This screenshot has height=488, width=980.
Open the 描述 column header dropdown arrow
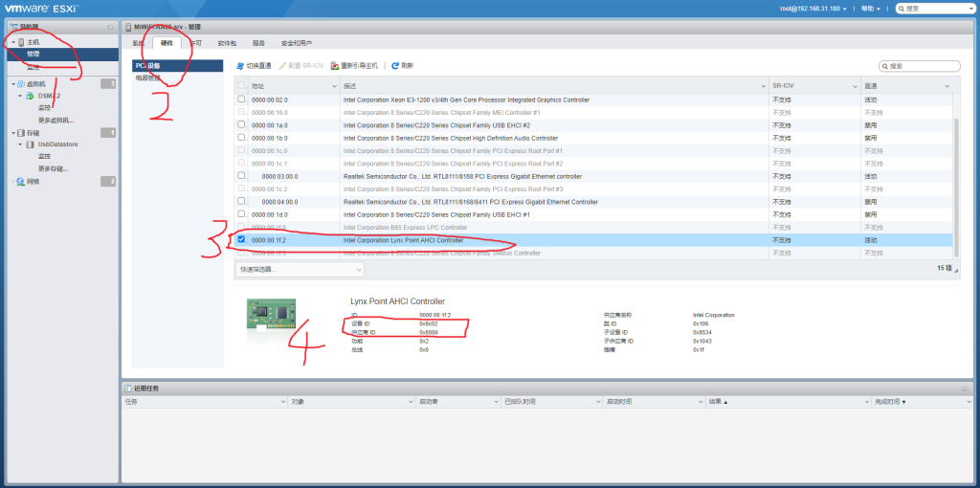pos(763,85)
